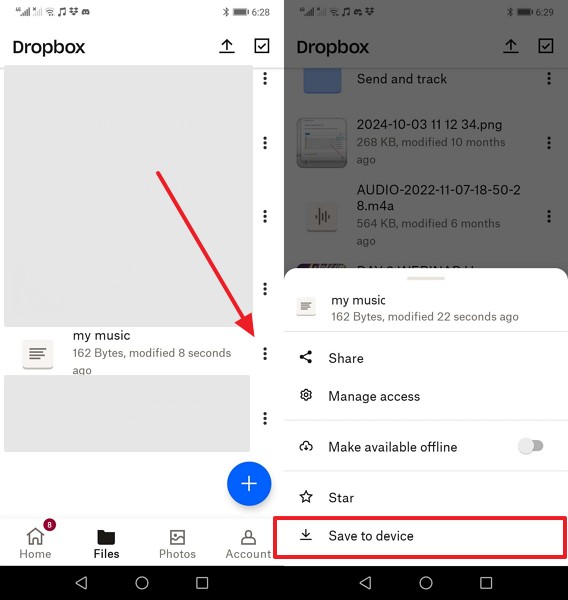Tap the select-items checkbox icon in left header
Image resolution: width=568 pixels, height=600 pixels.
(x=262, y=46)
